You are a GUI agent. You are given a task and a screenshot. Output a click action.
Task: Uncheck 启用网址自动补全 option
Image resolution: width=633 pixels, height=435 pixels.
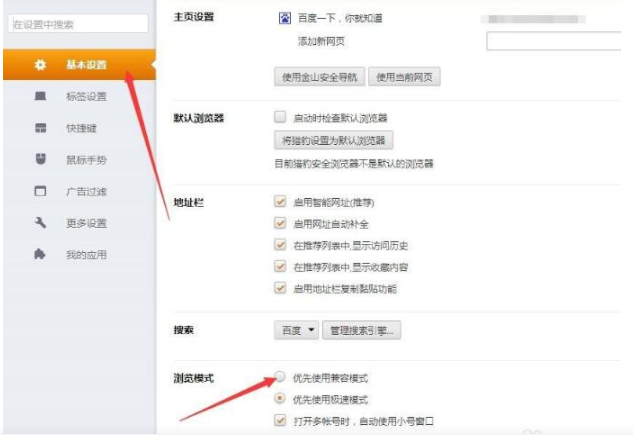tap(280, 224)
